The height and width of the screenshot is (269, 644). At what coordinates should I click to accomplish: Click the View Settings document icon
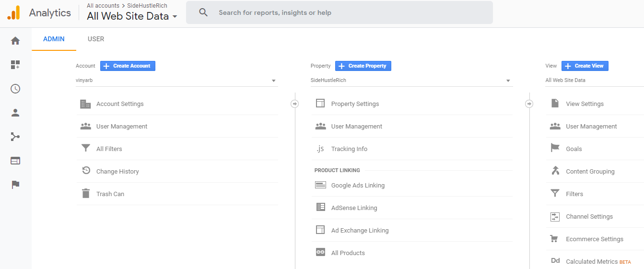point(555,103)
